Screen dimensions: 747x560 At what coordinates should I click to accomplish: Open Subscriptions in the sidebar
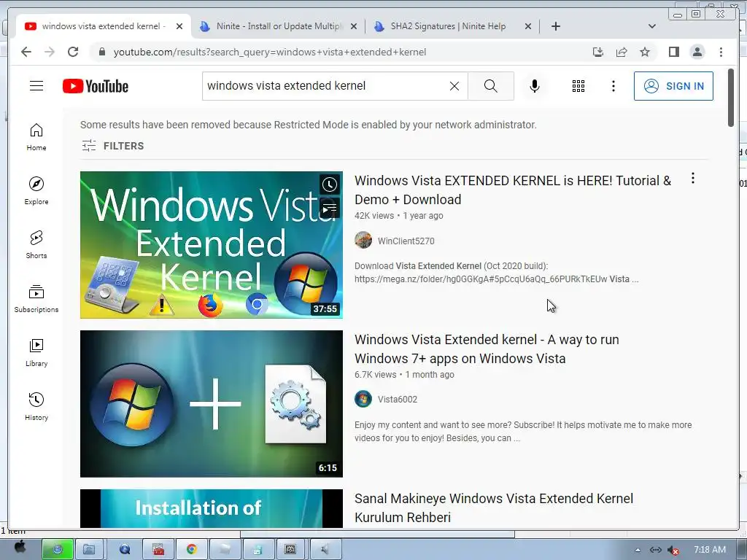pos(36,298)
